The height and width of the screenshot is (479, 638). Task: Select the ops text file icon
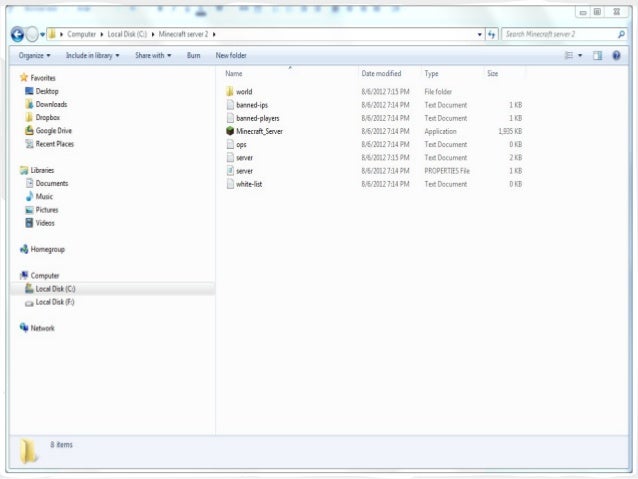click(230, 144)
